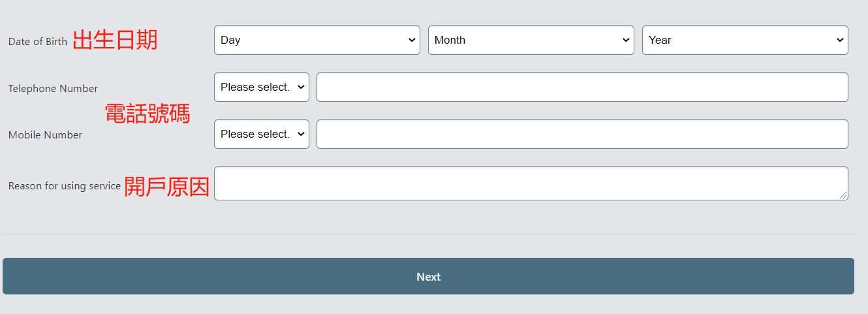
Task: Click the chevron arrow in the Month box
Action: click(x=625, y=40)
